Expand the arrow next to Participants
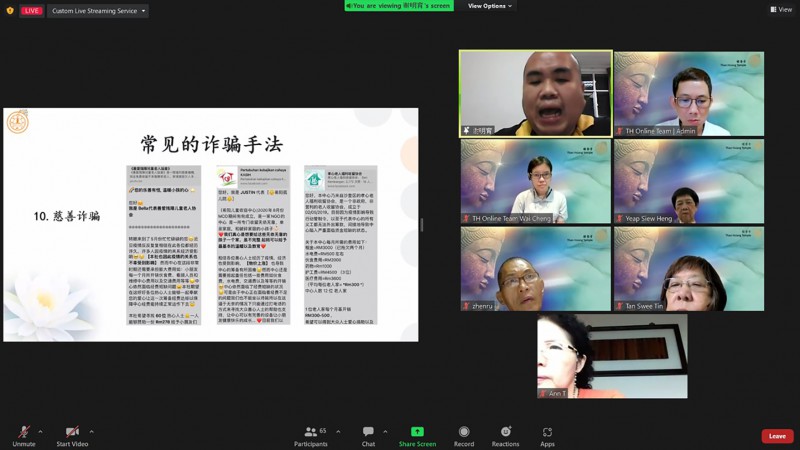Viewport: 800px width, 450px height. pyautogui.click(x=336, y=432)
